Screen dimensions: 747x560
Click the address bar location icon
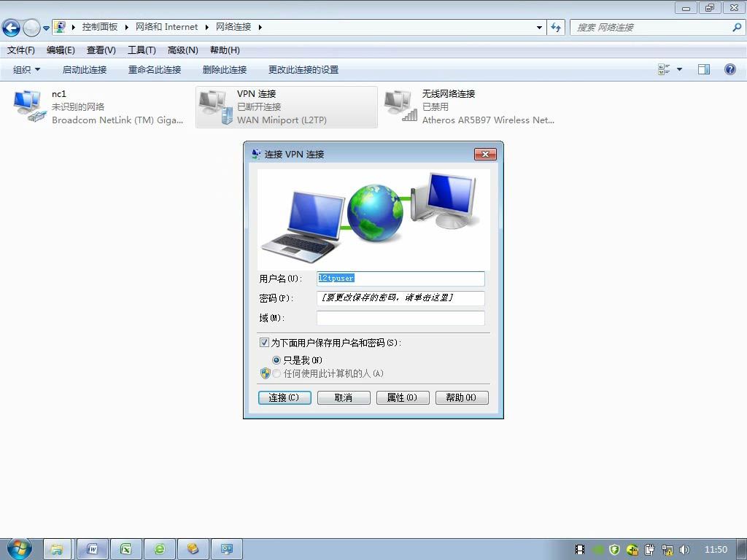(60, 27)
